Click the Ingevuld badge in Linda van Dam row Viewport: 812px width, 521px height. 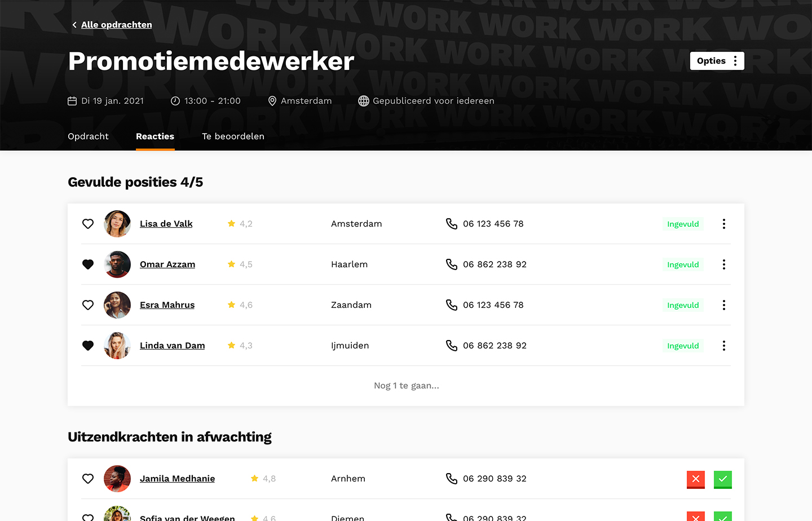click(x=683, y=346)
